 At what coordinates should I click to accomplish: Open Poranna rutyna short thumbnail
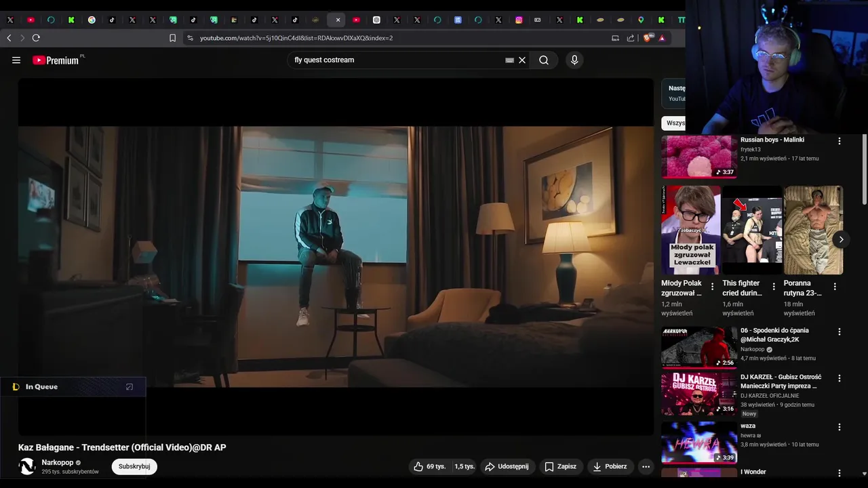[813, 230]
